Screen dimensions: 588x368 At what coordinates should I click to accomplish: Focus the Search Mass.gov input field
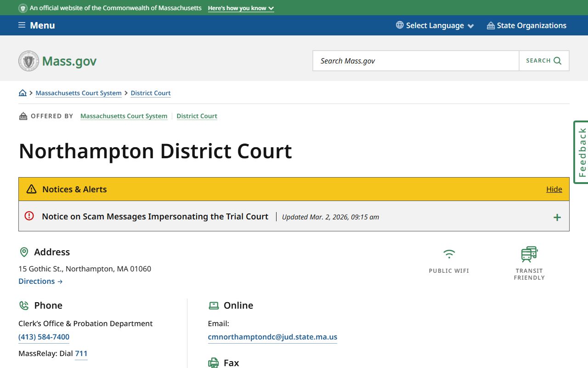(416, 61)
